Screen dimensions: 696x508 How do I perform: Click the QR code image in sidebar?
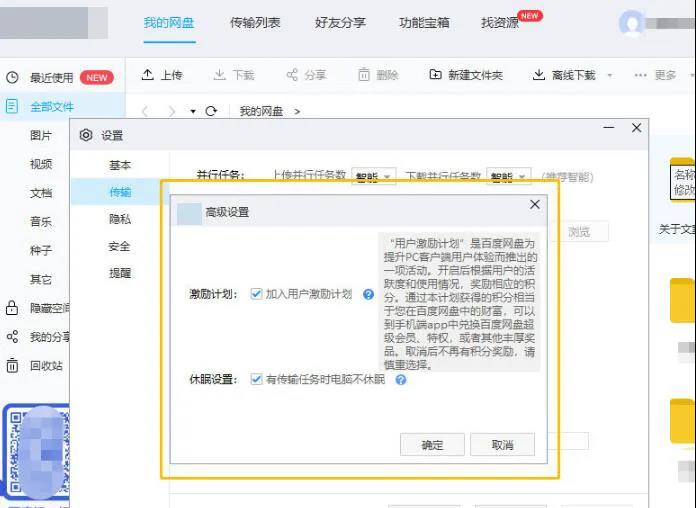click(x=36, y=452)
